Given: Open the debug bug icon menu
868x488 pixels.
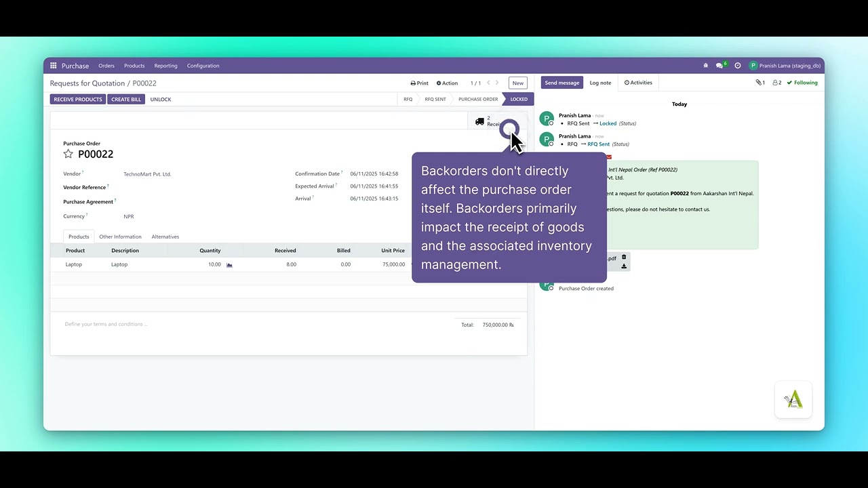Looking at the screenshot, I should point(706,66).
